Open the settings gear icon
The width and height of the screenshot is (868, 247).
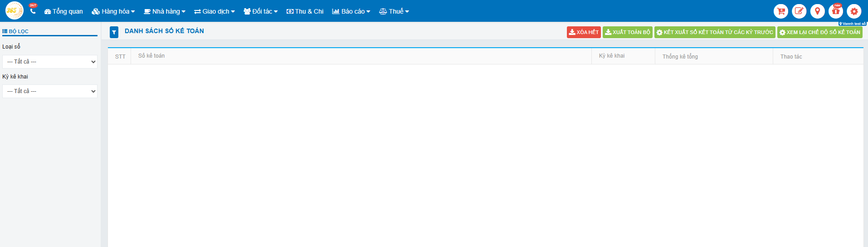click(854, 11)
